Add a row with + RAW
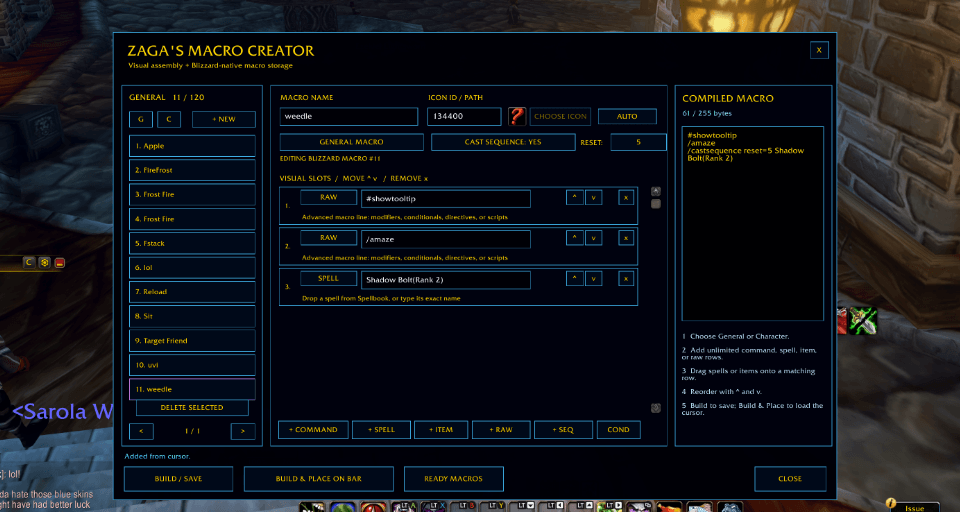The width and height of the screenshot is (960, 512). click(501, 430)
